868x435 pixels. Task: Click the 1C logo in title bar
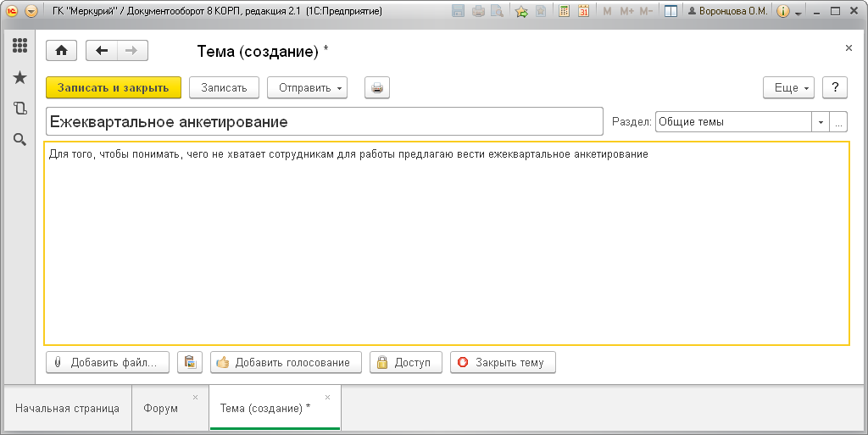pos(12,11)
